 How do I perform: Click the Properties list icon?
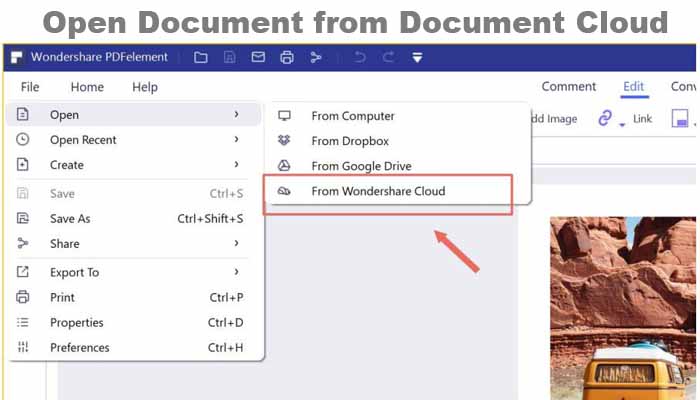[x=22, y=322]
